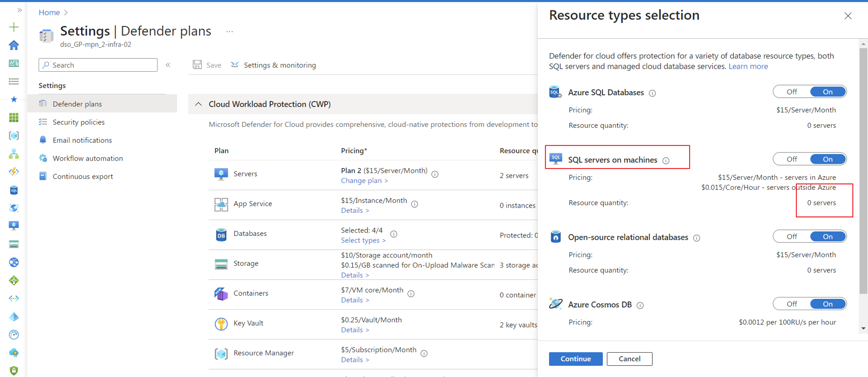
Task: Click the Servers plan icon
Action: point(221,174)
